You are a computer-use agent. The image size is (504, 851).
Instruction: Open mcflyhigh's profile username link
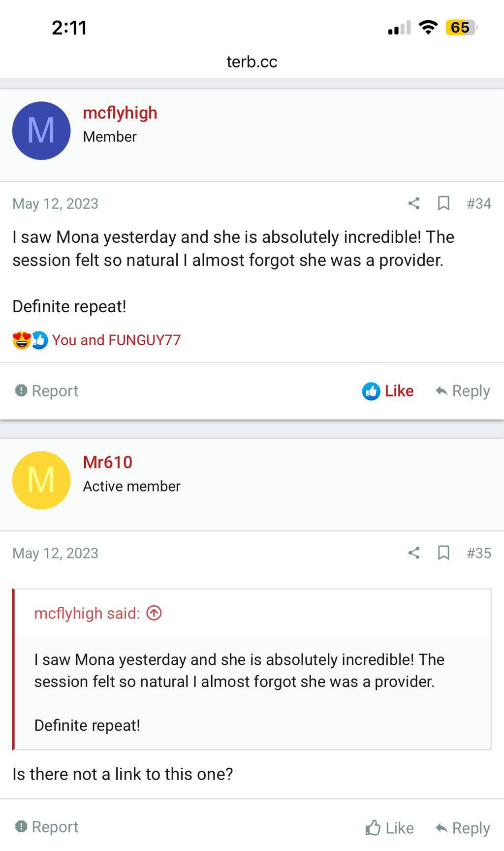point(120,113)
